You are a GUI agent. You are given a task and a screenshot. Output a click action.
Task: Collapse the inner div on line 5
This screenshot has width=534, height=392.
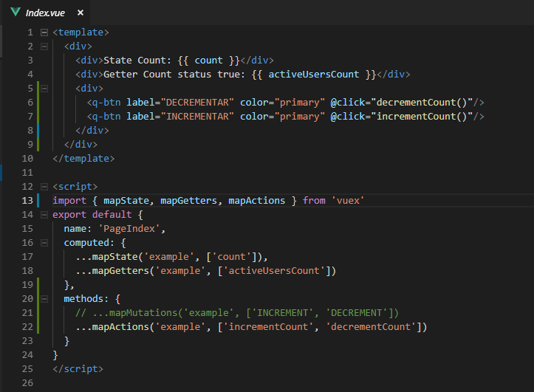(45, 89)
